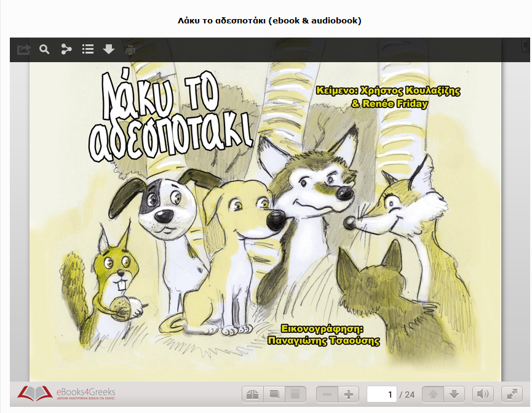
Task: Click the page number input field
Action: [381, 394]
